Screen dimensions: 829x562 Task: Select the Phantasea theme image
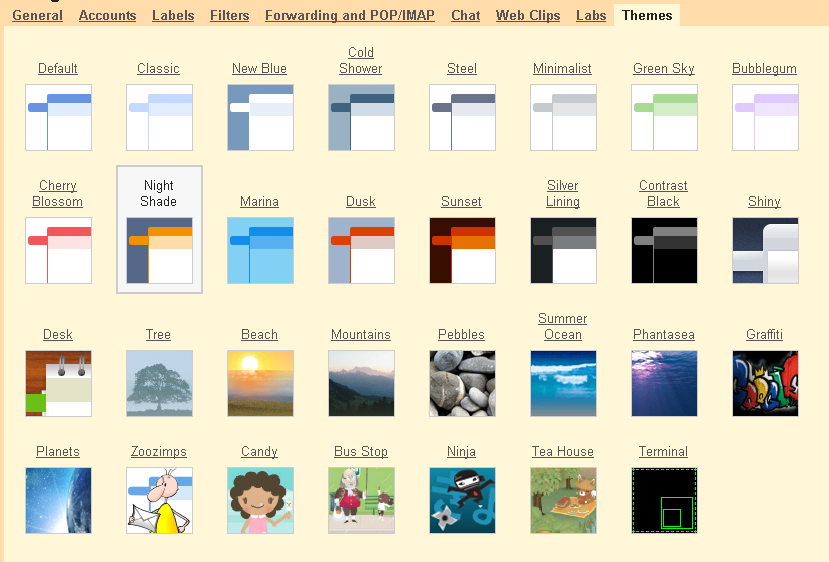(665, 383)
